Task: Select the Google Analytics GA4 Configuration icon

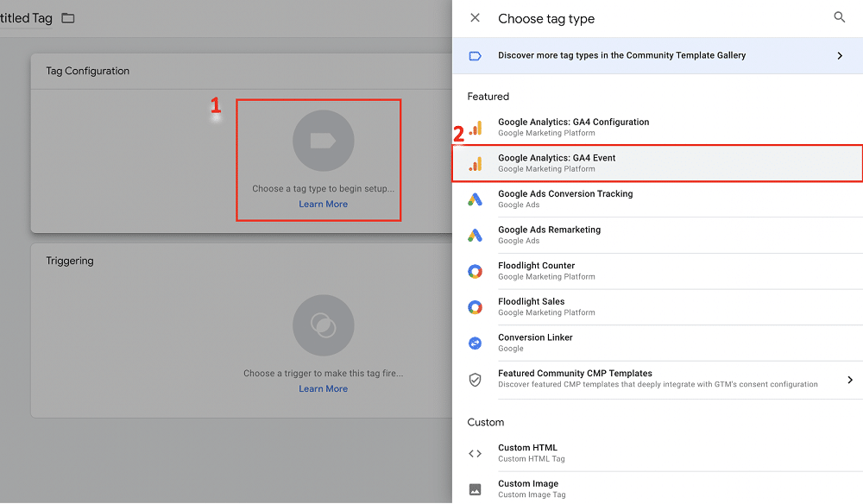Action: click(x=476, y=127)
